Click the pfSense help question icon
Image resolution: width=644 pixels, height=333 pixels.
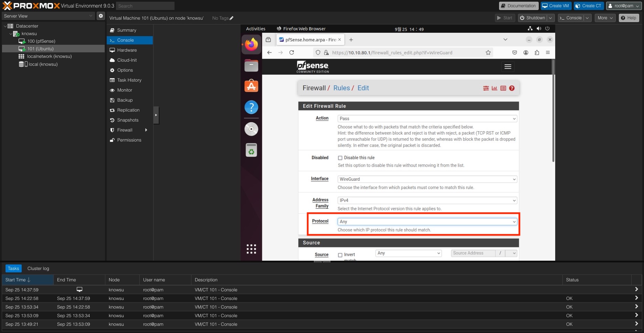point(512,88)
